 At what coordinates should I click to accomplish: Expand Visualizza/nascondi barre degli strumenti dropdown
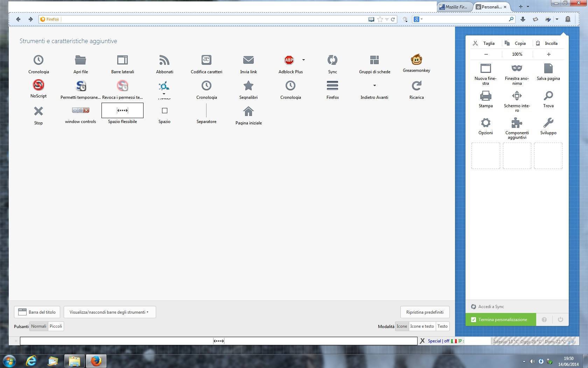110,312
